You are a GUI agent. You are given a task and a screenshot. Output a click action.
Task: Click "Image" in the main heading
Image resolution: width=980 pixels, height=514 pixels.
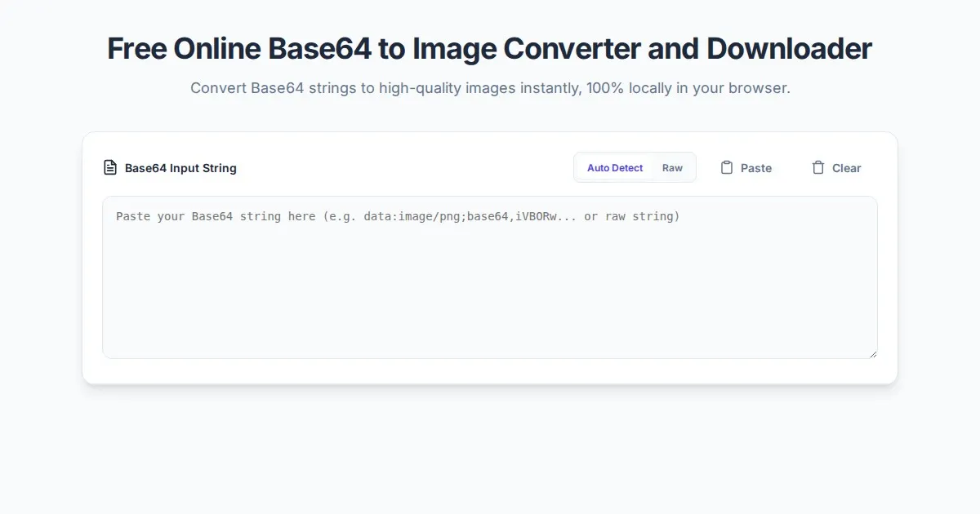(453, 49)
